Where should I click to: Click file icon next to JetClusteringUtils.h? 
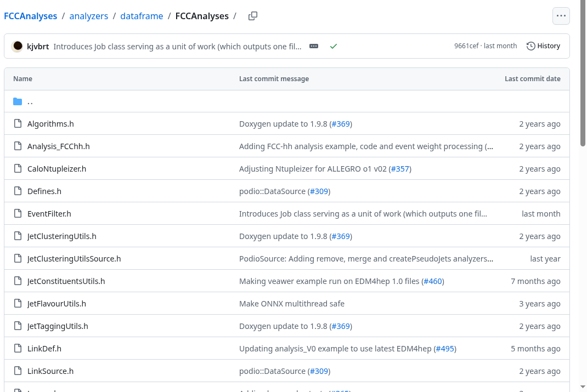pyautogui.click(x=18, y=236)
